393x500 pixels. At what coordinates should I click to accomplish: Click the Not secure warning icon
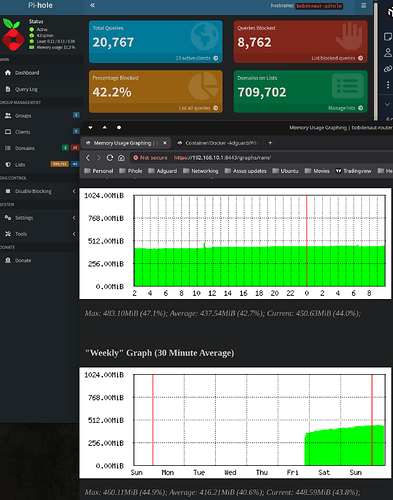point(136,158)
